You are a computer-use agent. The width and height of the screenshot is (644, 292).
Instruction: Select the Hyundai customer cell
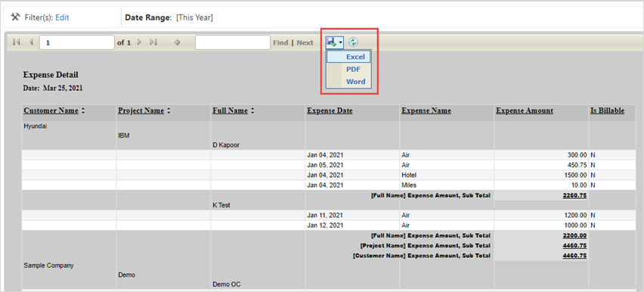pyautogui.click(x=36, y=126)
